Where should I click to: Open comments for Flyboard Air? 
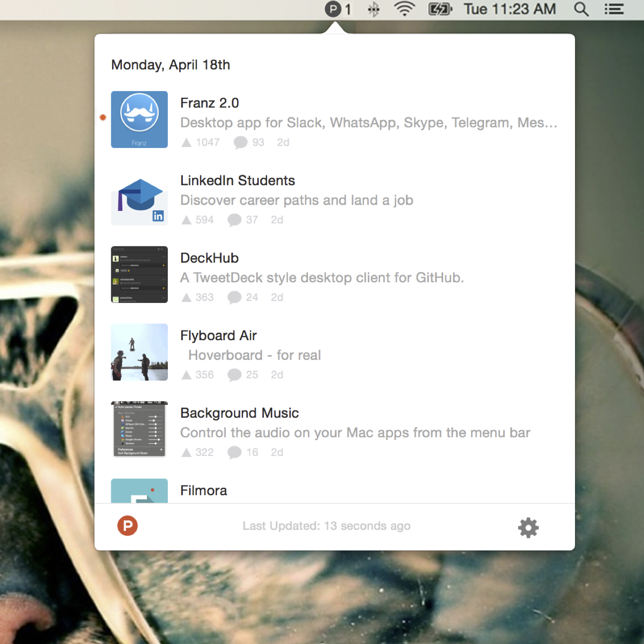pyautogui.click(x=235, y=375)
